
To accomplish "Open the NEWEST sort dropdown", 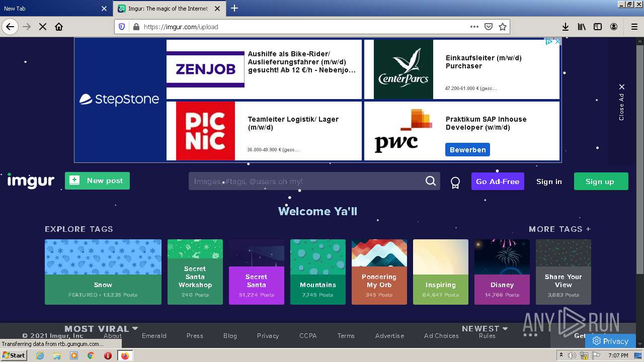I will [485, 328].
